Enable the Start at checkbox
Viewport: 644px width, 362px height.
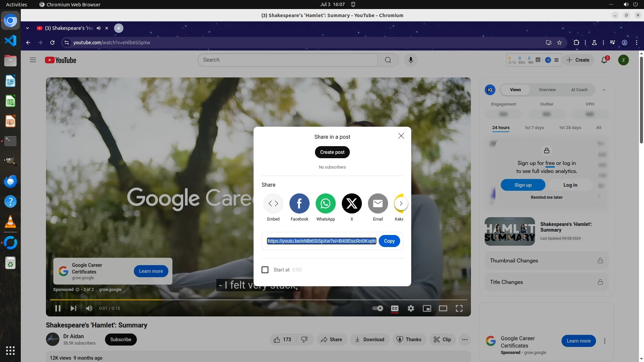tap(265, 270)
